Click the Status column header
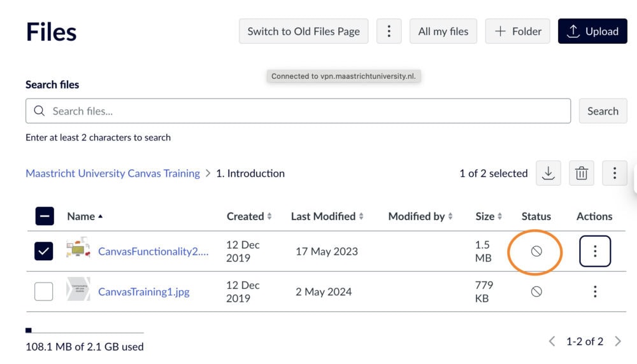The width and height of the screenshot is (637, 364). (536, 216)
